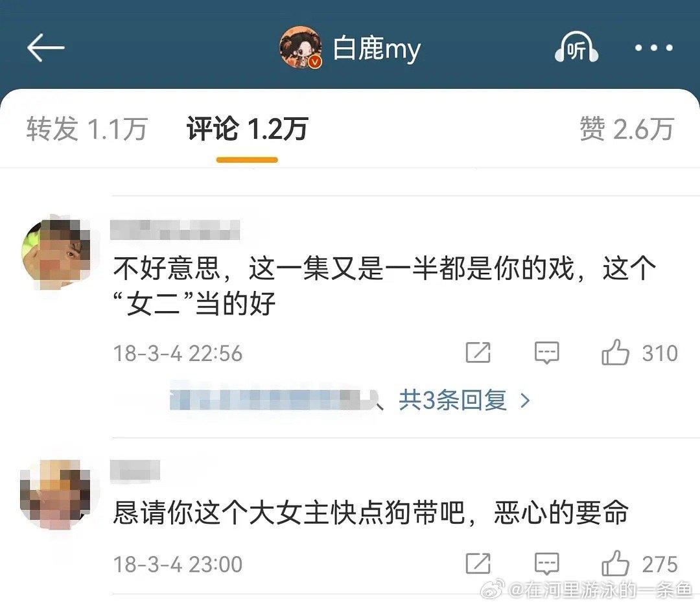Tap the back arrow icon
Image resolution: width=700 pixels, height=606 pixels.
point(45,47)
